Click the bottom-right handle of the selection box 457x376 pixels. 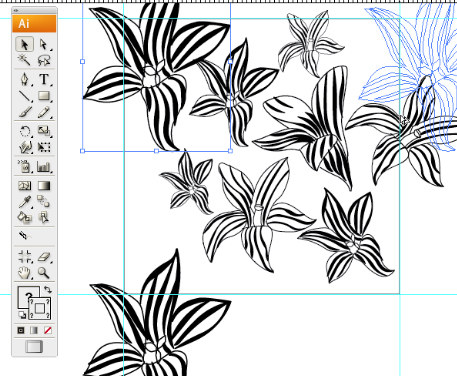click(230, 151)
